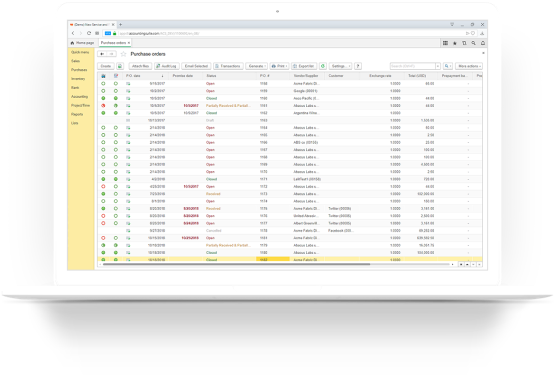This screenshot has height=379, width=555.
Task: Click the second icon column header in the table
Action: pyautogui.click(x=116, y=76)
